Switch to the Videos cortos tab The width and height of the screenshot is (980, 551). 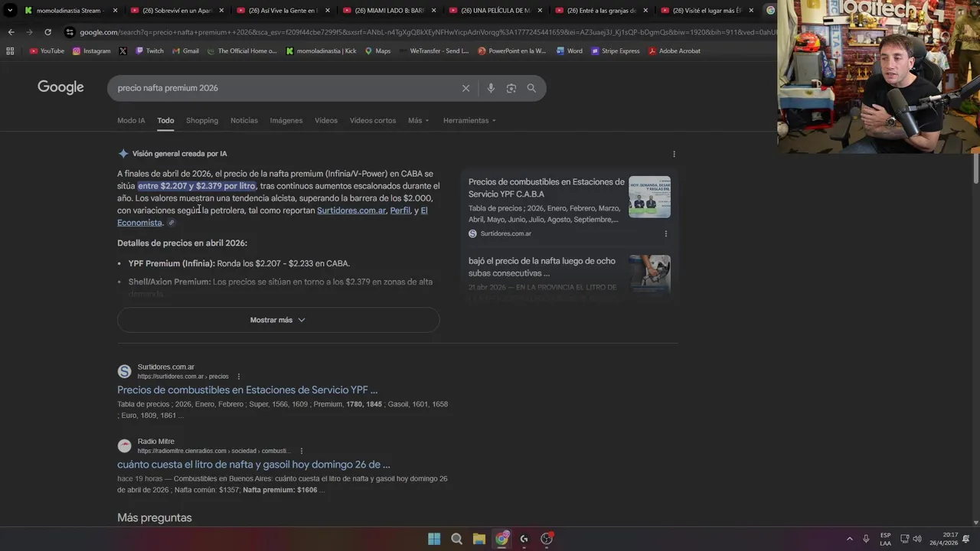tap(373, 120)
